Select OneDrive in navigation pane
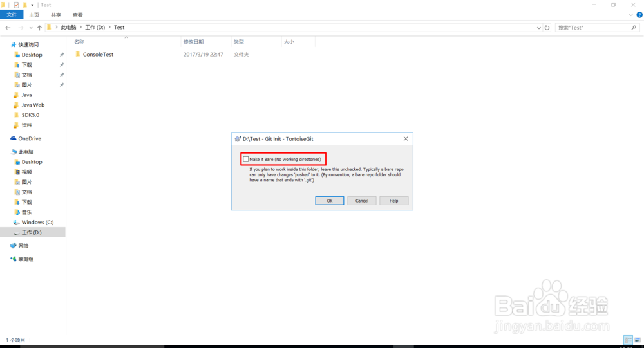This screenshot has width=644, height=348. (30, 138)
